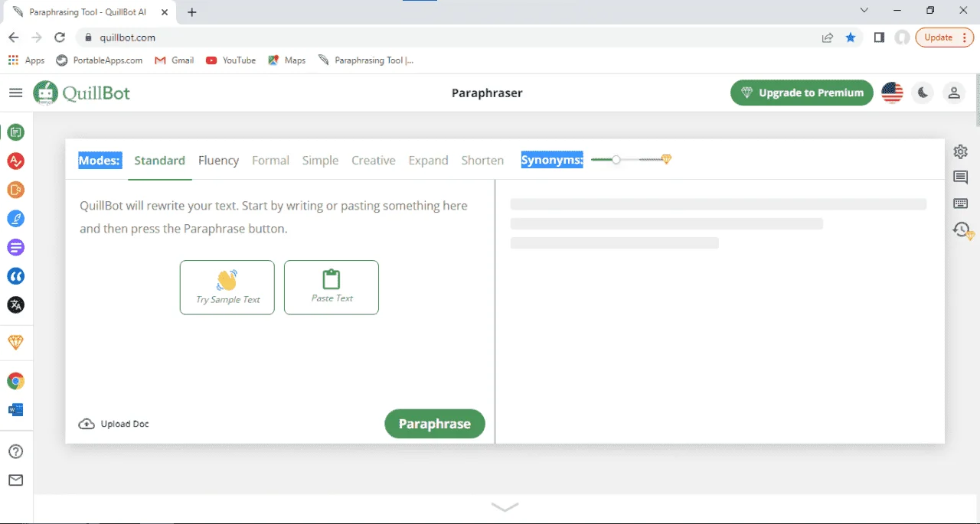
Task: Close the Paraphrasing Tool tab
Action: pyautogui.click(x=165, y=12)
